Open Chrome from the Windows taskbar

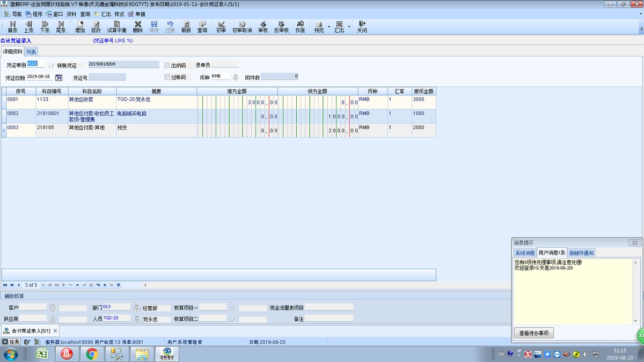pos(92,354)
